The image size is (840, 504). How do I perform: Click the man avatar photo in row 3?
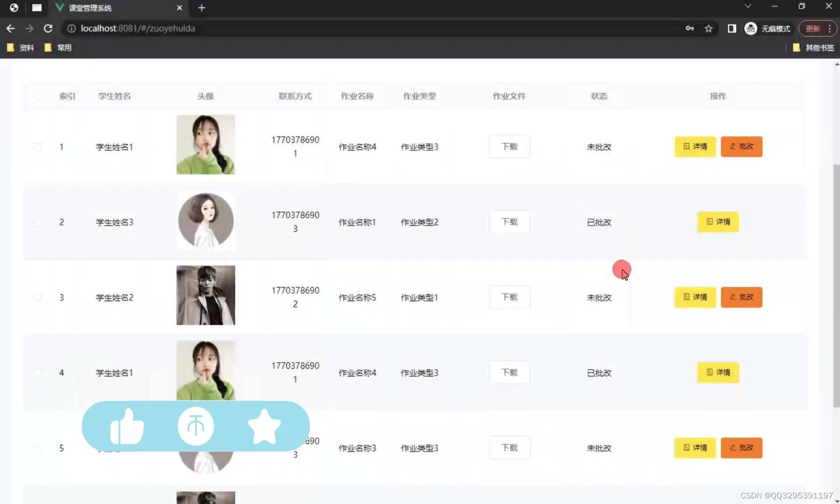tap(206, 295)
